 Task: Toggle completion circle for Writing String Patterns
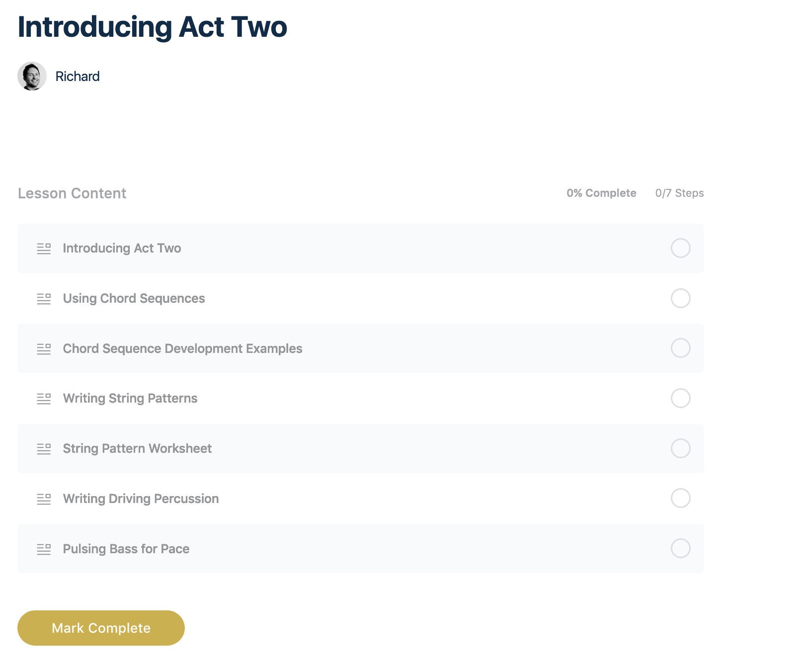[680, 398]
